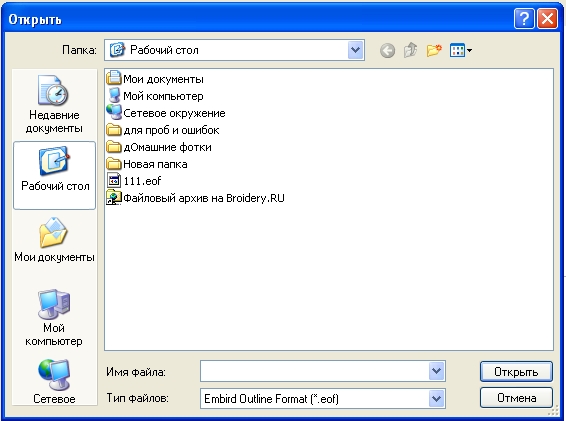566x421 pixels.
Task: Select the text Файловый архив на Broidery.RU
Action: [x=204, y=198]
